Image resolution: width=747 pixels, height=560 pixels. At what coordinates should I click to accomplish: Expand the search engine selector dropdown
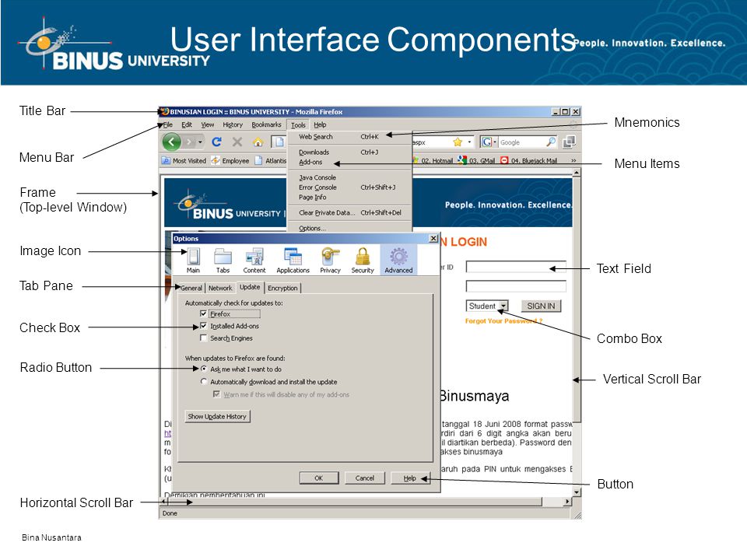click(x=495, y=142)
